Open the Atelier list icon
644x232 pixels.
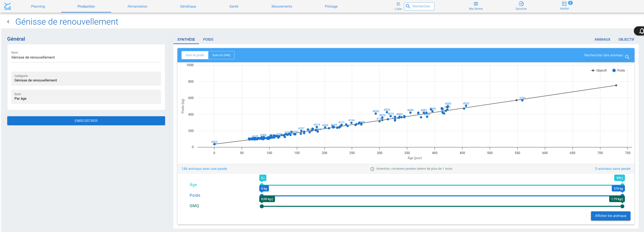[x=564, y=6]
